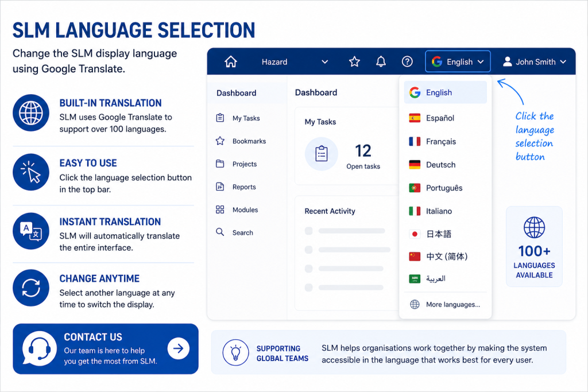Click the headset icon in Contact Us

[40, 348]
